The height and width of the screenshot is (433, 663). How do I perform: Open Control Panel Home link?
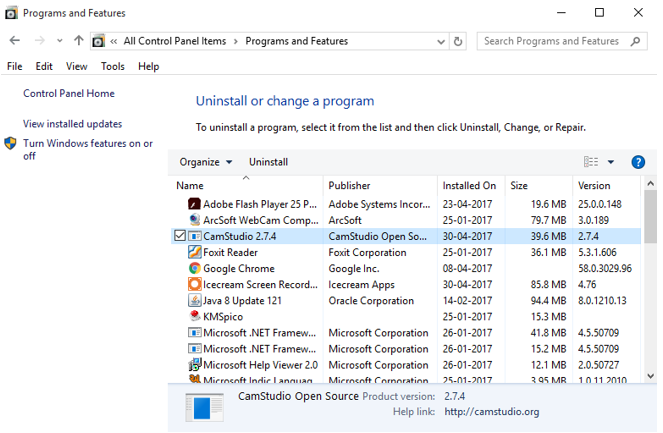(68, 93)
